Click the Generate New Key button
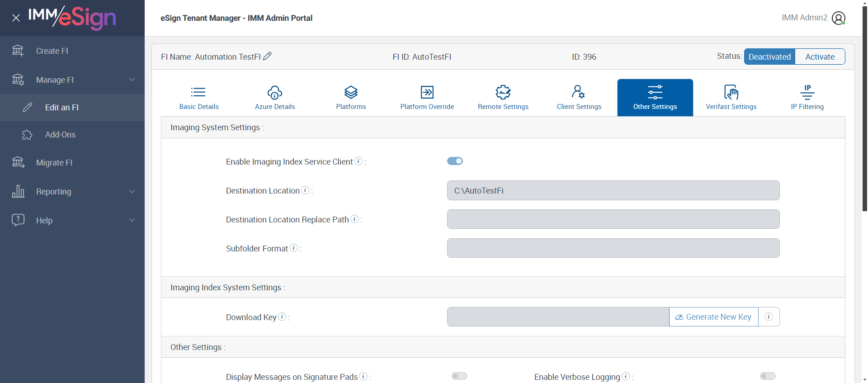This screenshot has height=383, width=868. pos(714,317)
